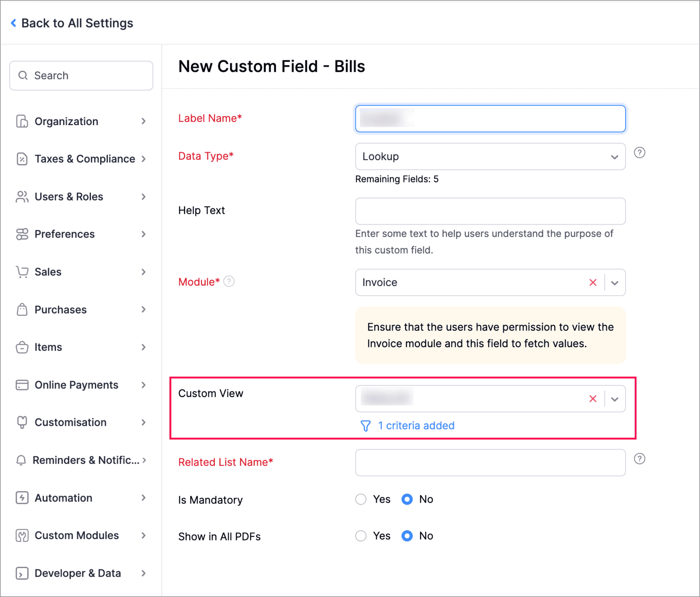700x597 pixels.
Task: Open the Custom Modules settings menu
Action: click(81, 535)
